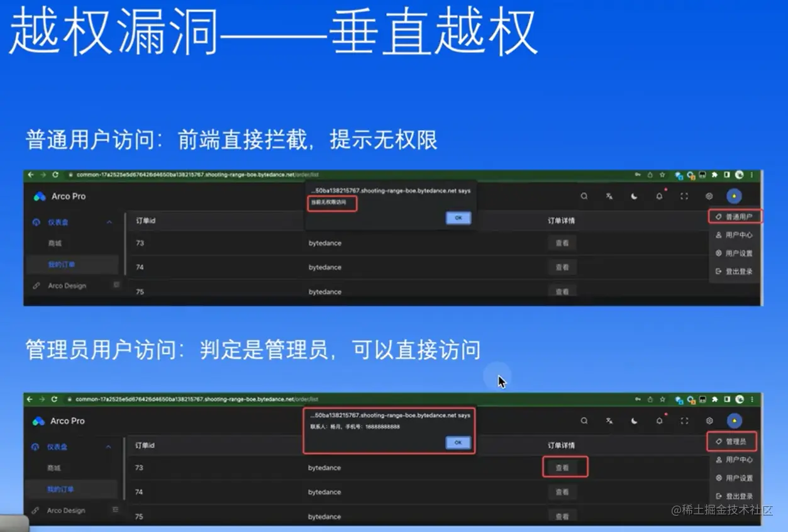
Task: Click the bookmark star in the 普通用户 browser
Action: [x=662, y=175]
